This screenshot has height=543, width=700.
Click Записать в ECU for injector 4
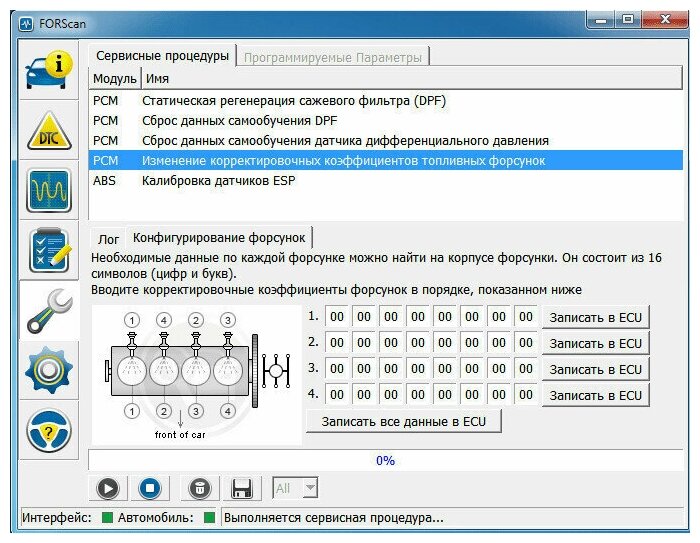595,395
